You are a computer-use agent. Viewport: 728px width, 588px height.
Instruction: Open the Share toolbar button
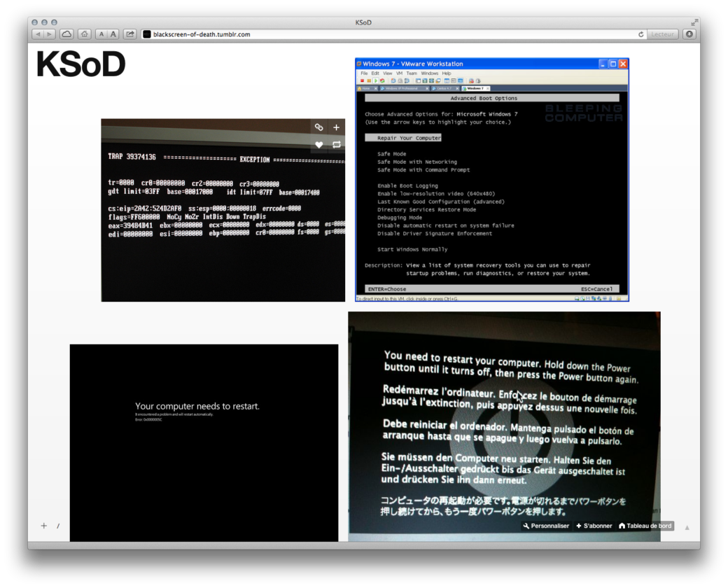tap(130, 34)
